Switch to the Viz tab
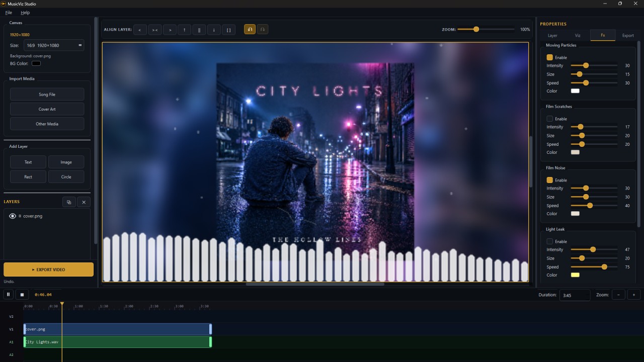 [x=578, y=36]
